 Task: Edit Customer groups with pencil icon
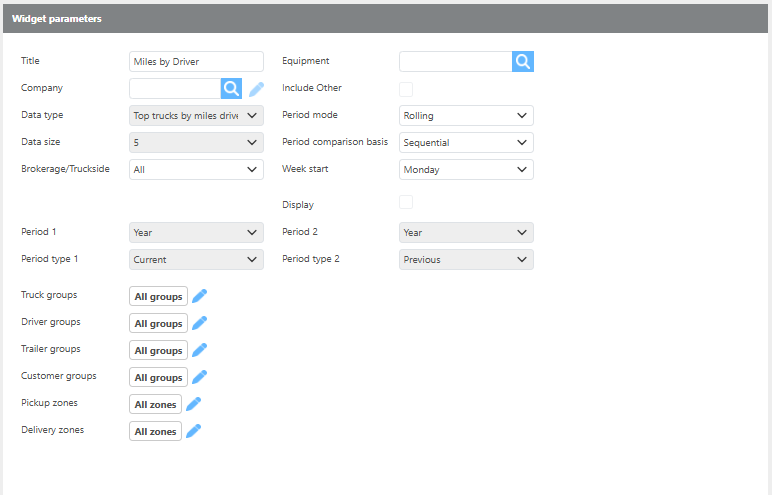click(x=199, y=377)
